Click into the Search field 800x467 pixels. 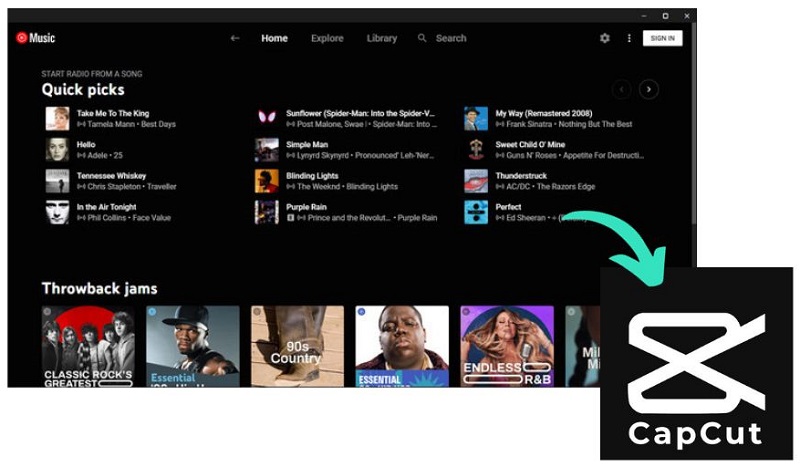pyautogui.click(x=451, y=38)
